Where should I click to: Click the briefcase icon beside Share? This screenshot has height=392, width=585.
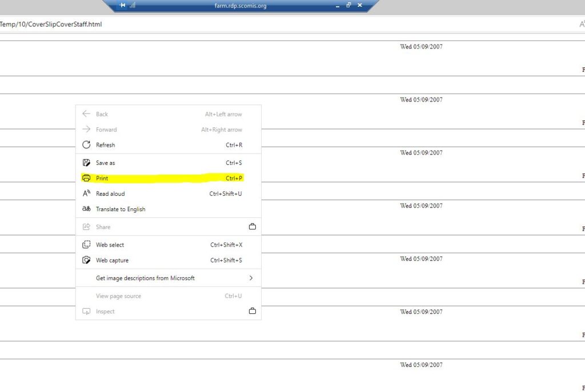point(252,227)
